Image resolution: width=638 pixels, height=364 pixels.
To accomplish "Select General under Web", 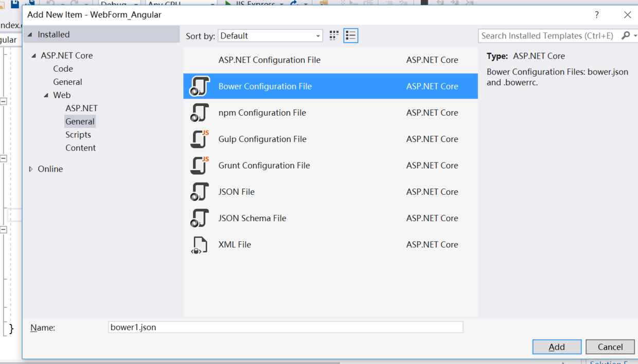I will pos(80,121).
